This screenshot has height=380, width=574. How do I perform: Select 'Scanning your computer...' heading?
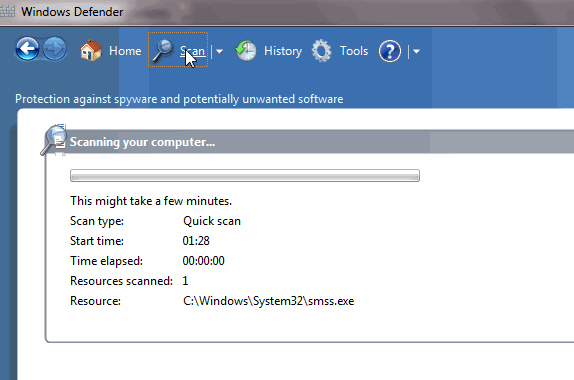tap(142, 142)
